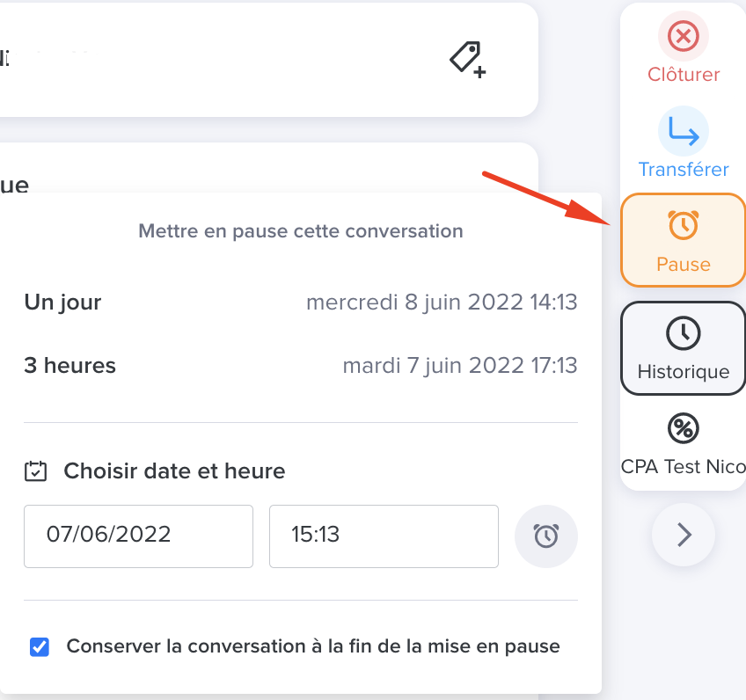Open the date field showing 07/06/2022

pyautogui.click(x=138, y=536)
